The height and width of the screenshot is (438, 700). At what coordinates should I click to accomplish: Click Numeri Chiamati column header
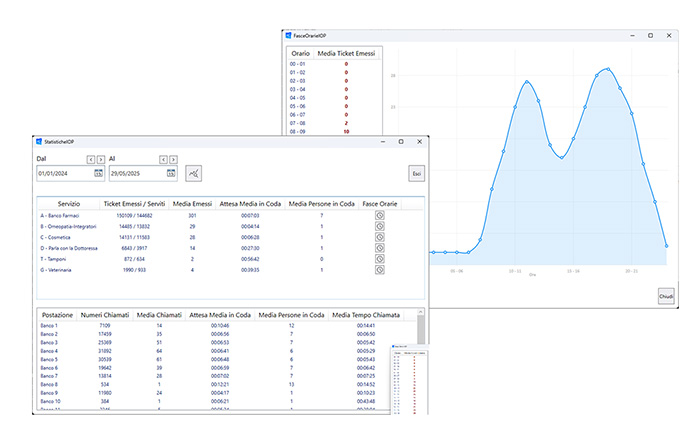point(105,315)
